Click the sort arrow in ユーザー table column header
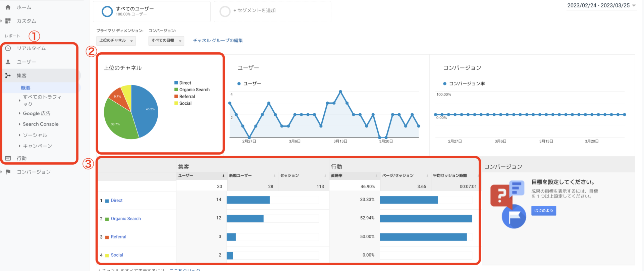 223,176
